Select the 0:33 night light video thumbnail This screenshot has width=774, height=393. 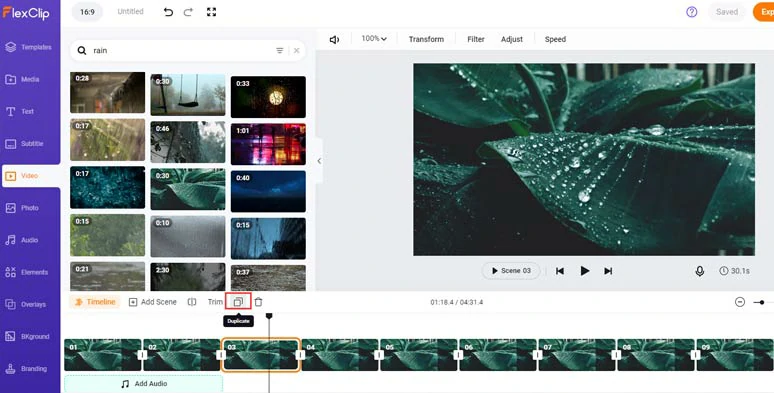tap(268, 97)
